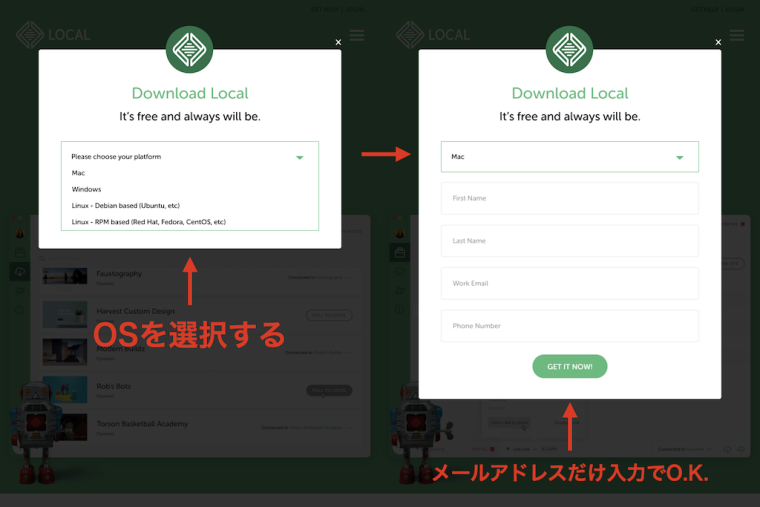Select Harvest Custom Design site name
This screenshot has width=760, height=507.
tap(136, 311)
